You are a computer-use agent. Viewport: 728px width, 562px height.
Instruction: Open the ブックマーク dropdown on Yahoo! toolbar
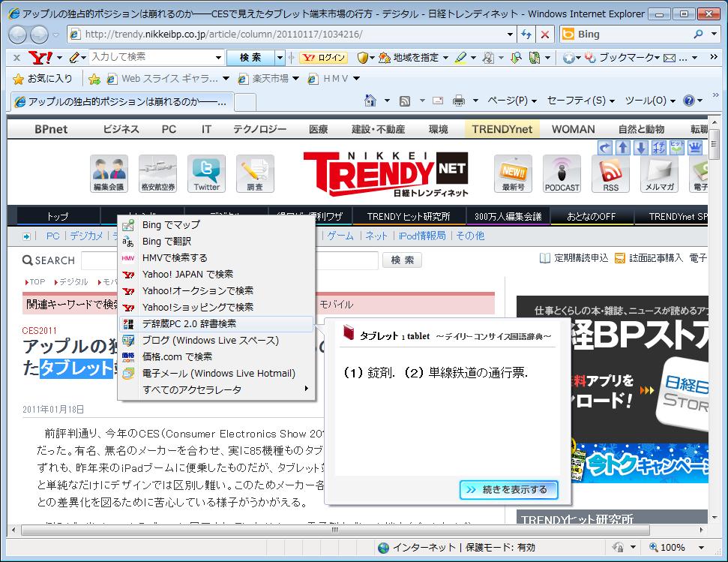click(657, 58)
